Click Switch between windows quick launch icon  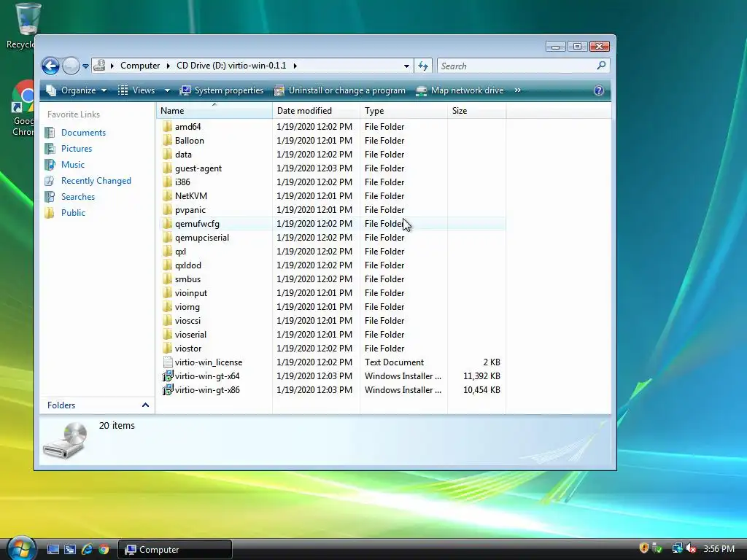[69, 550]
